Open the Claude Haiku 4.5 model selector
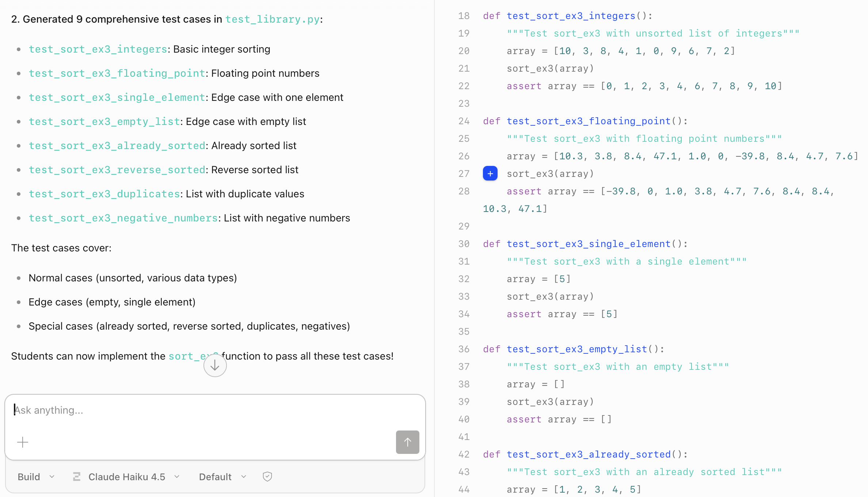The width and height of the screenshot is (868, 497). click(127, 477)
